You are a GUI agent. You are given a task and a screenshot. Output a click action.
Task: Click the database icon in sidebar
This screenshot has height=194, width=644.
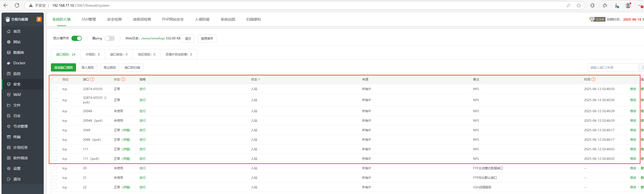9,52
